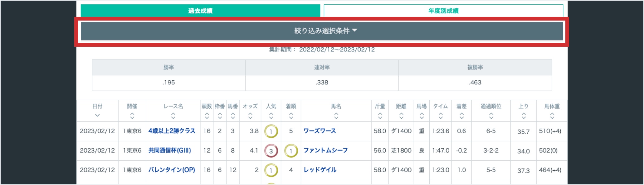Sort by 距離 column sort icon
The image size is (644, 185).
(401, 116)
